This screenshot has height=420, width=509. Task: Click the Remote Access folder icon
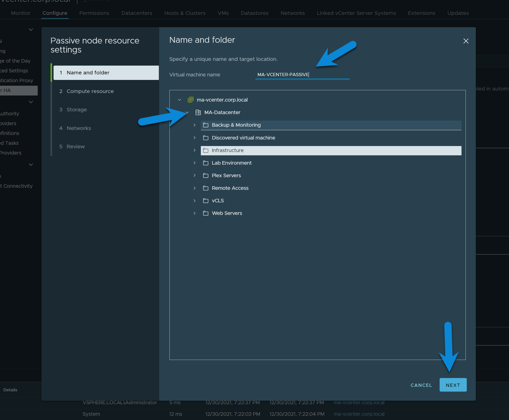pyautogui.click(x=206, y=188)
